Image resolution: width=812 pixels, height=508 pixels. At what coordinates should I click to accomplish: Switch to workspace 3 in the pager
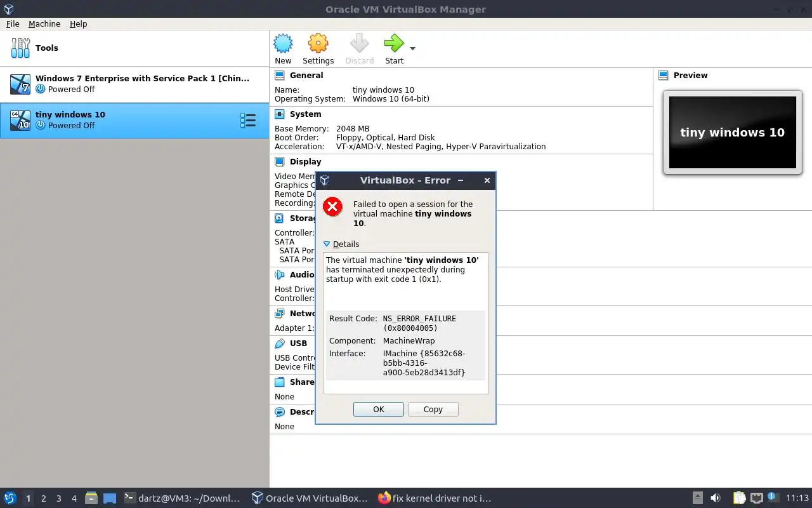point(58,498)
